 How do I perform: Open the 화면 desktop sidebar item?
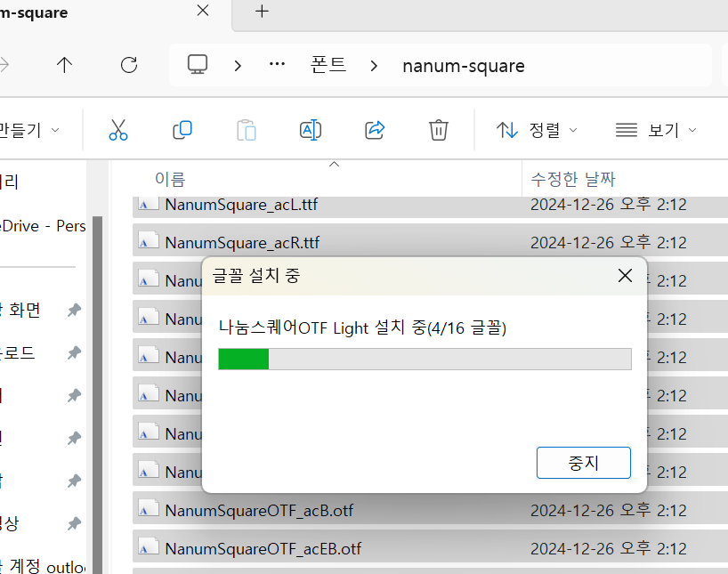[20, 310]
